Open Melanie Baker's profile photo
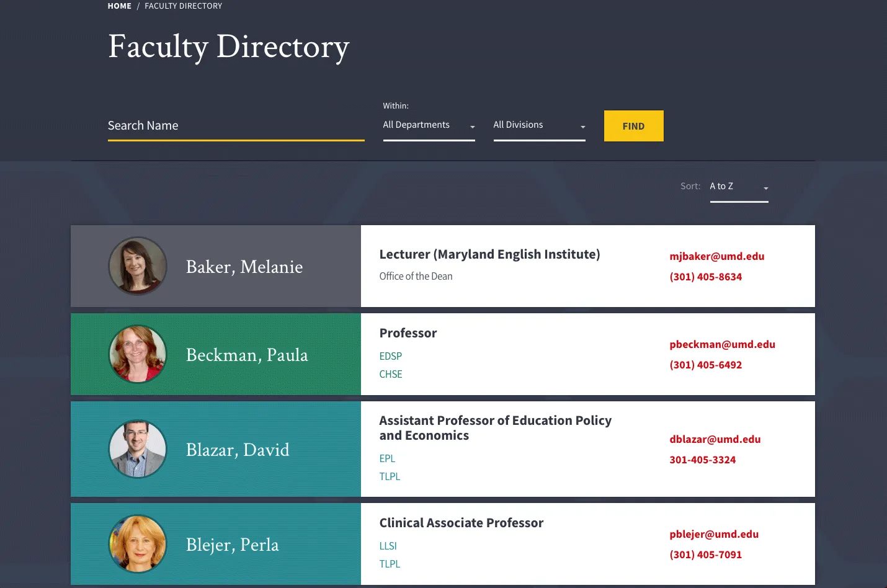 pos(138,266)
